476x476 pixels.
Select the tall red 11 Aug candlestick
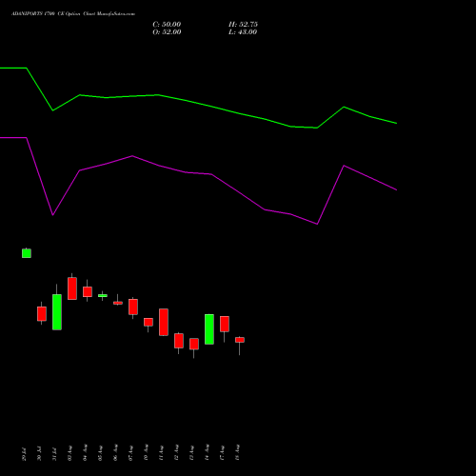coord(164,322)
